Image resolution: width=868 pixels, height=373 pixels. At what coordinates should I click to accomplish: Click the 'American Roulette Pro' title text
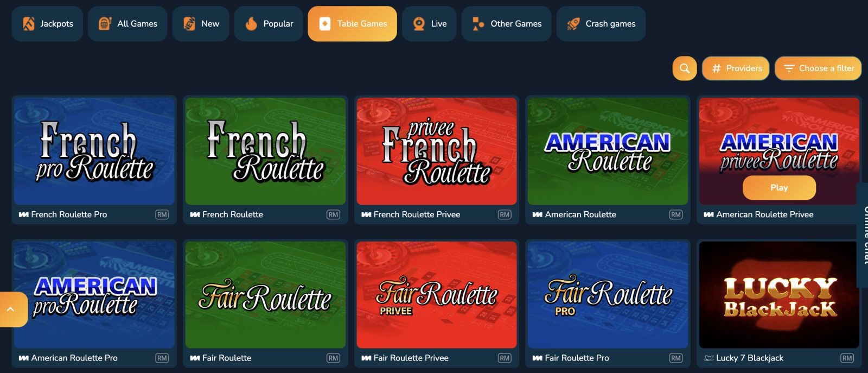pyautogui.click(x=74, y=358)
